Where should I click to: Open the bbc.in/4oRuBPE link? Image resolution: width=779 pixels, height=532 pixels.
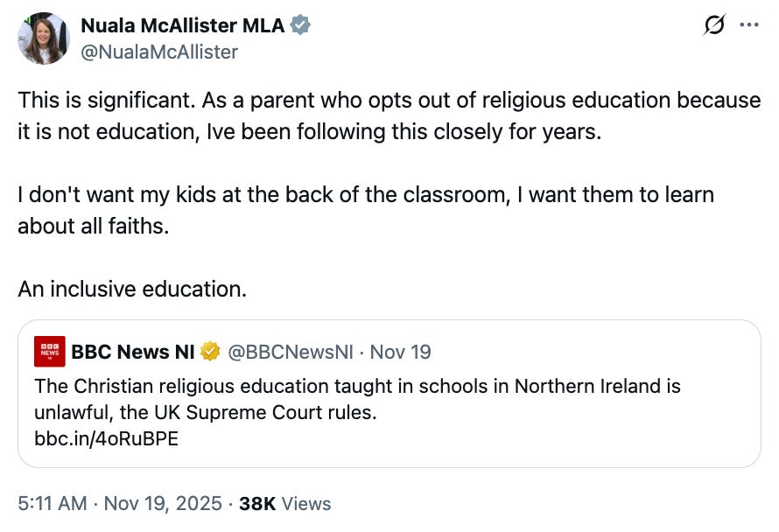(x=106, y=438)
